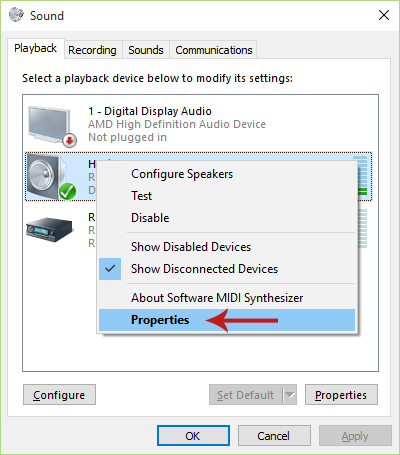Screen dimensions: 400x455
Task: Select the Digital Display Audio monitor icon
Action: tap(52, 126)
